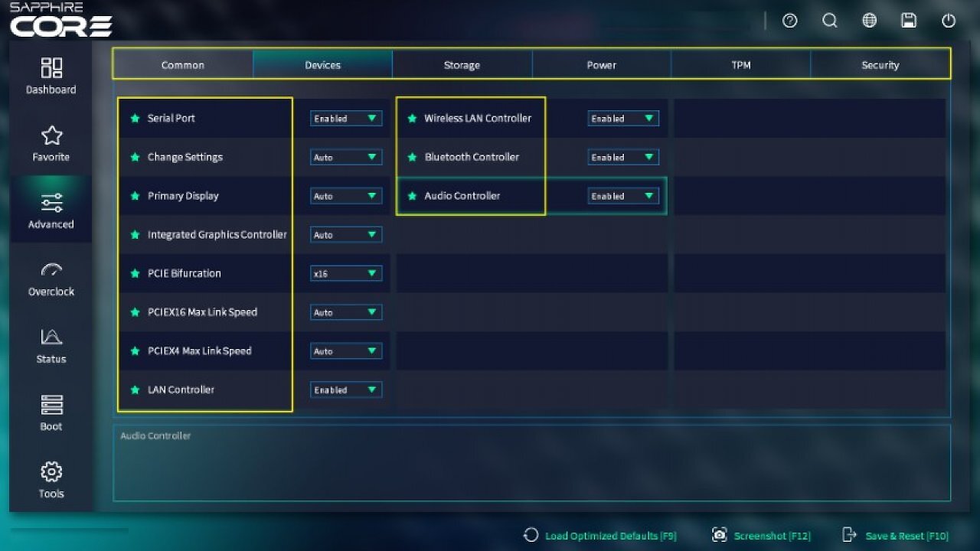Click the search magnifier icon
980x551 pixels.
coord(830,21)
